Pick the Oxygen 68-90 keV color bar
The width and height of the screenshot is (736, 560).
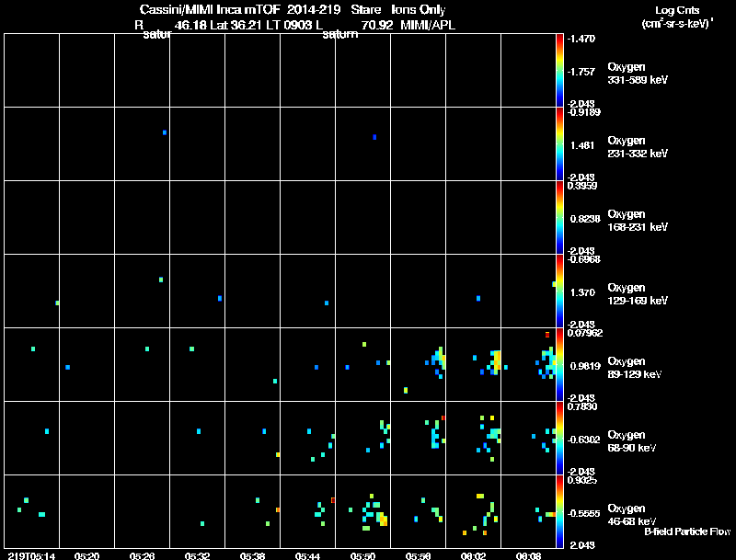click(x=559, y=438)
